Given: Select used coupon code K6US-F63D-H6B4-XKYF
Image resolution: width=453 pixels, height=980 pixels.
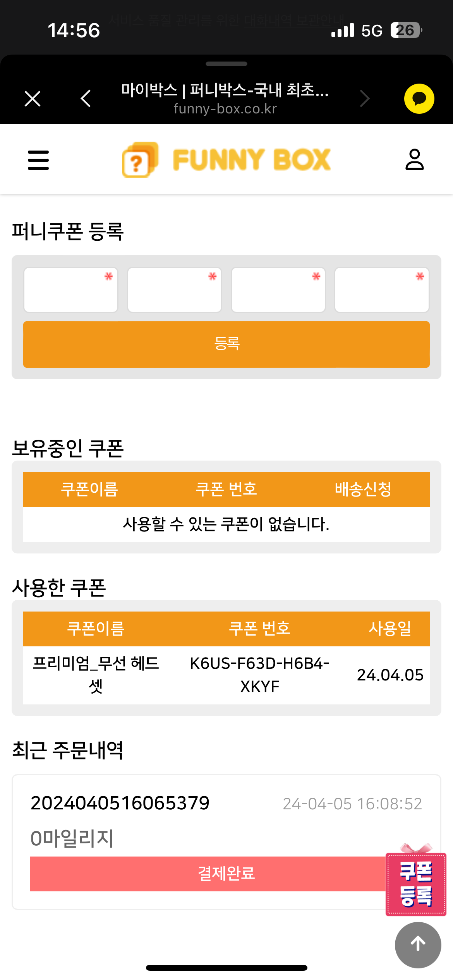Looking at the screenshot, I should pos(259,675).
